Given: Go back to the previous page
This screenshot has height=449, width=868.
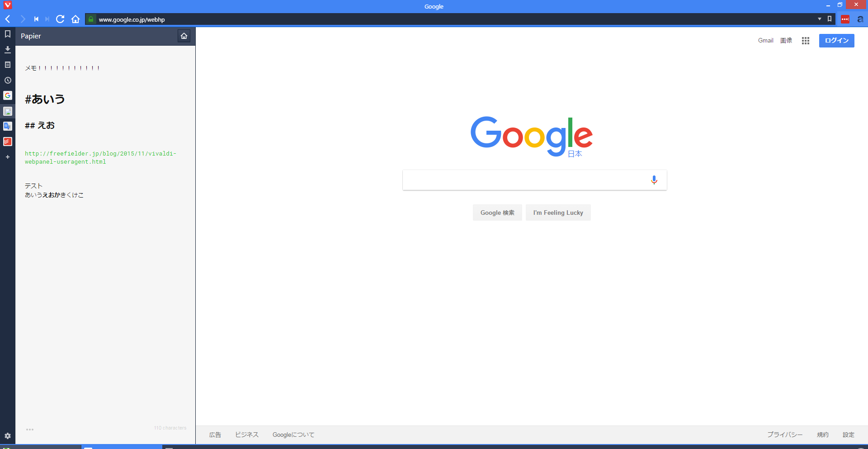Looking at the screenshot, I should click(x=8, y=19).
